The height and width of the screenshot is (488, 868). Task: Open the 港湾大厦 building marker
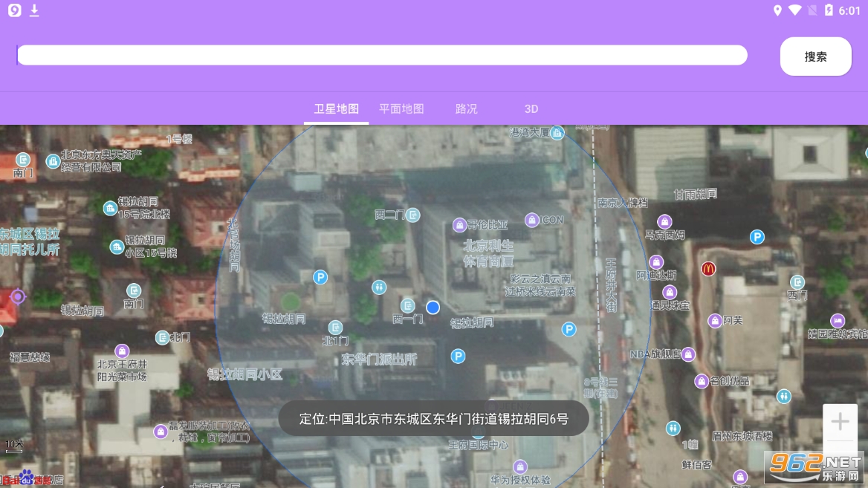coord(557,133)
